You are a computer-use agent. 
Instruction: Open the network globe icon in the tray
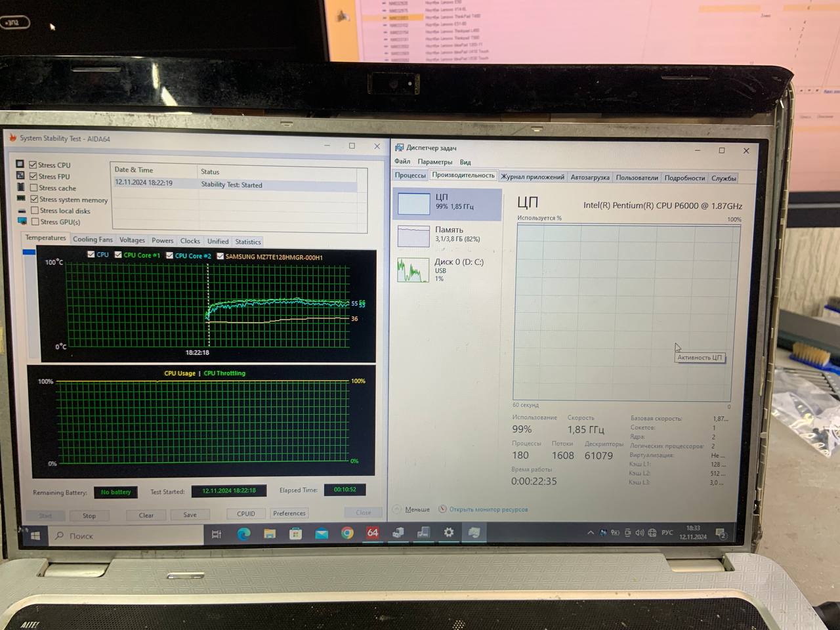[652, 532]
